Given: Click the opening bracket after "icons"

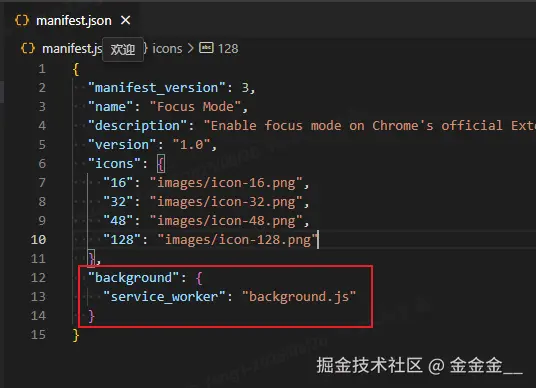Looking at the screenshot, I should click(x=161, y=164).
